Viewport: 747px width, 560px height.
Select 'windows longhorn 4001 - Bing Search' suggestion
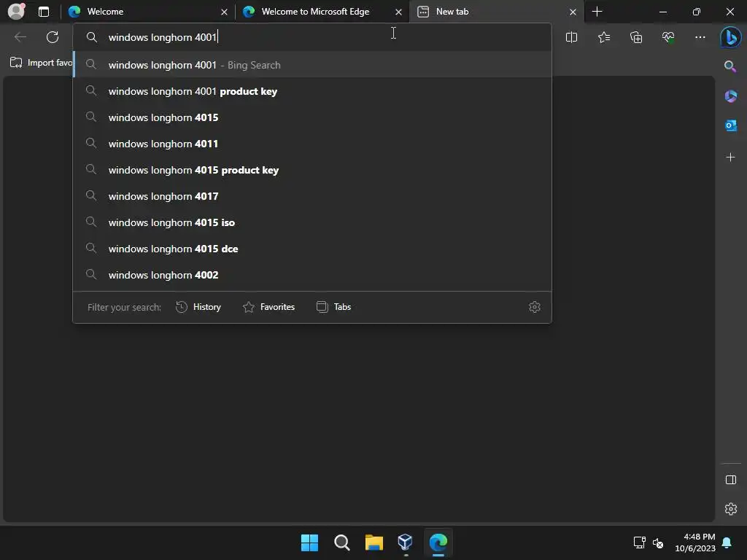[x=312, y=65]
